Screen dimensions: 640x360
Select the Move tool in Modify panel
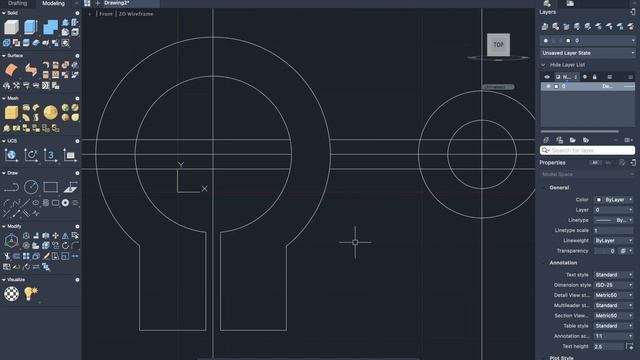56,236
